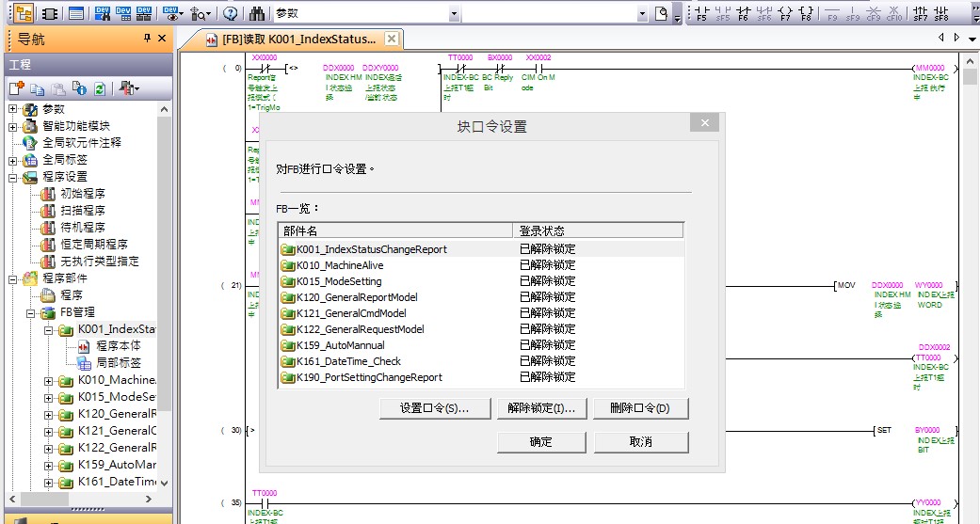The width and height of the screenshot is (980, 524).
Task: Click the F5 normally-open contact icon
Action: pyautogui.click(x=702, y=14)
